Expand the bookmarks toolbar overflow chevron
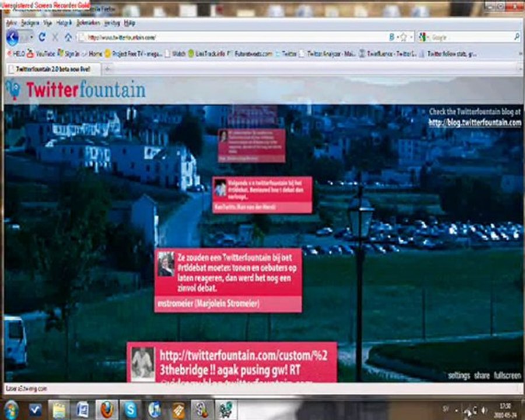This screenshot has width=525, height=420. 521,54
